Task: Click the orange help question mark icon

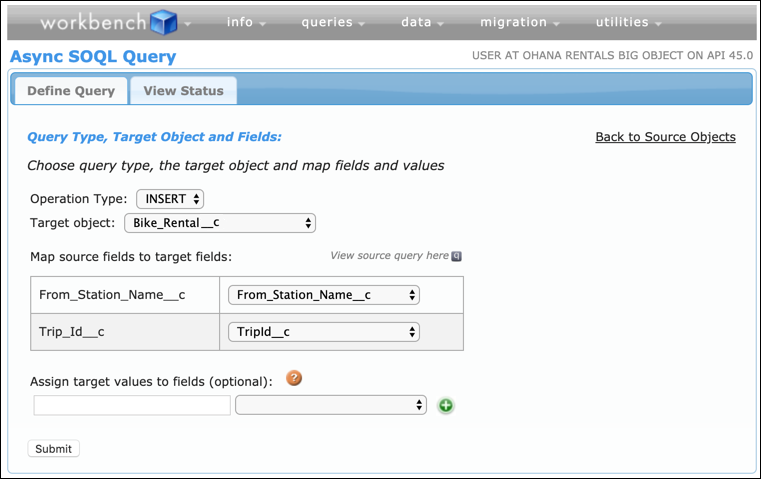Action: point(294,378)
